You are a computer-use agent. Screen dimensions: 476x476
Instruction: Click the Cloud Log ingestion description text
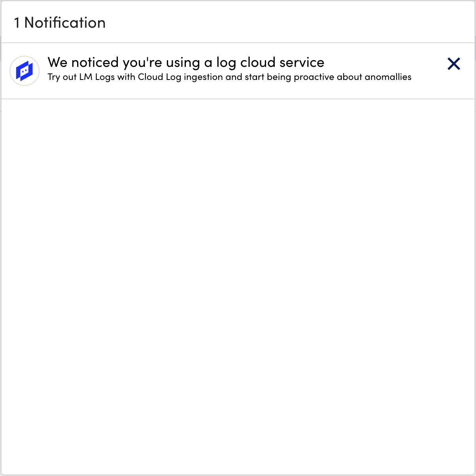229,77
